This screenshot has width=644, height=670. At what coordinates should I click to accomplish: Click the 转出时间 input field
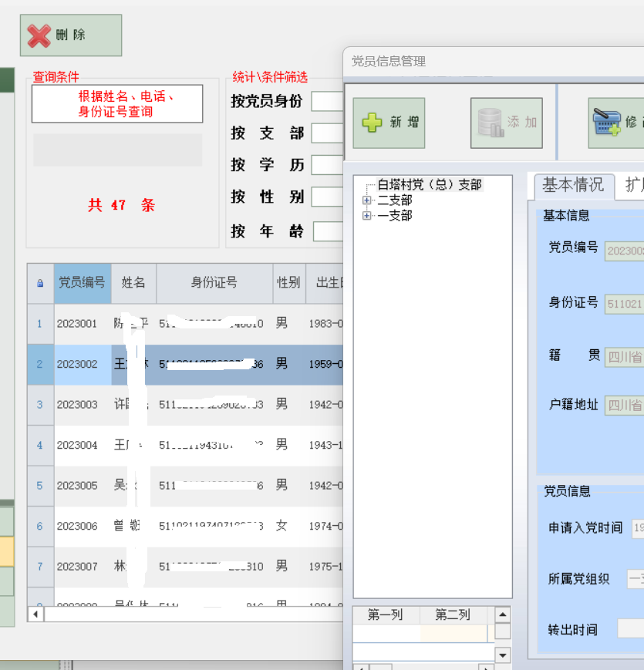pos(630,629)
